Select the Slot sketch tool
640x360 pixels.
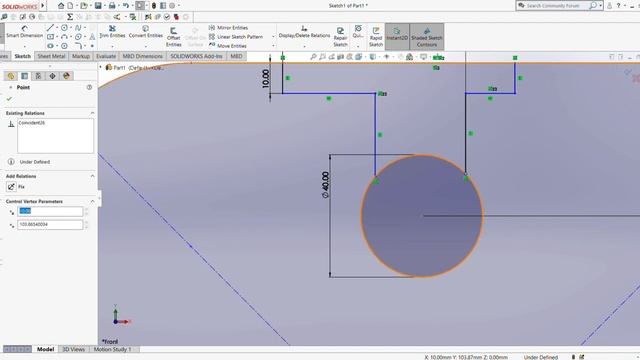pyautogui.click(x=50, y=46)
